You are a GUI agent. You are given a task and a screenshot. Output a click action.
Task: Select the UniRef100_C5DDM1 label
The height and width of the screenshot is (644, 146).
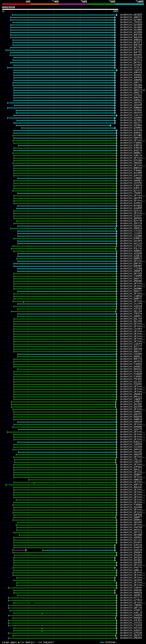coord(131,605)
